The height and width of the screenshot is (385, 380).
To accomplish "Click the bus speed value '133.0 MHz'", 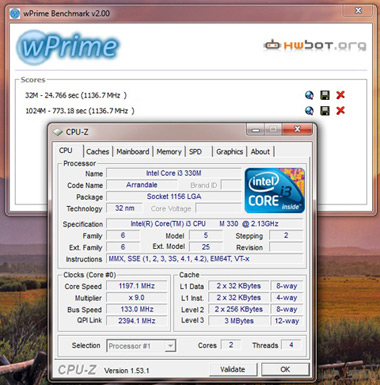I will [x=137, y=309].
